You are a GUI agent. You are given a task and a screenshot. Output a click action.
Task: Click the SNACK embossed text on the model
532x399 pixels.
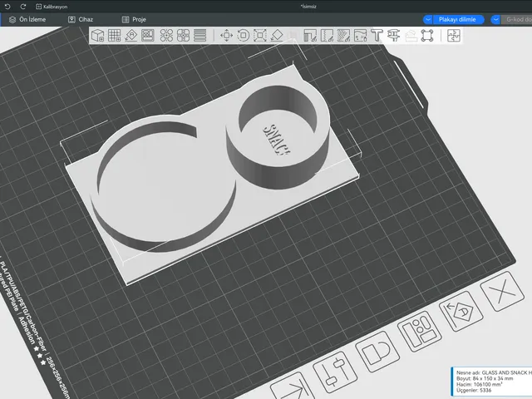click(277, 139)
